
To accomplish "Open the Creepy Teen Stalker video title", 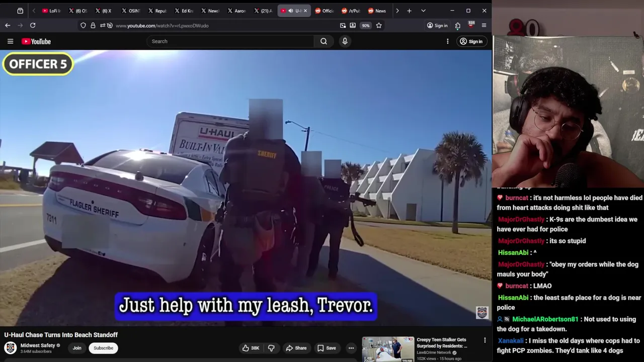I will coord(442,343).
